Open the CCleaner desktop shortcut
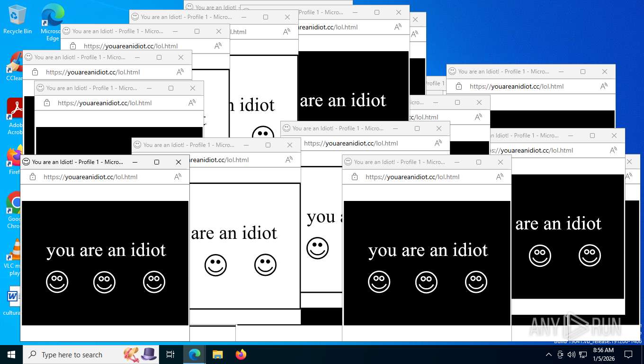This screenshot has width=644, height=364. 14,66
